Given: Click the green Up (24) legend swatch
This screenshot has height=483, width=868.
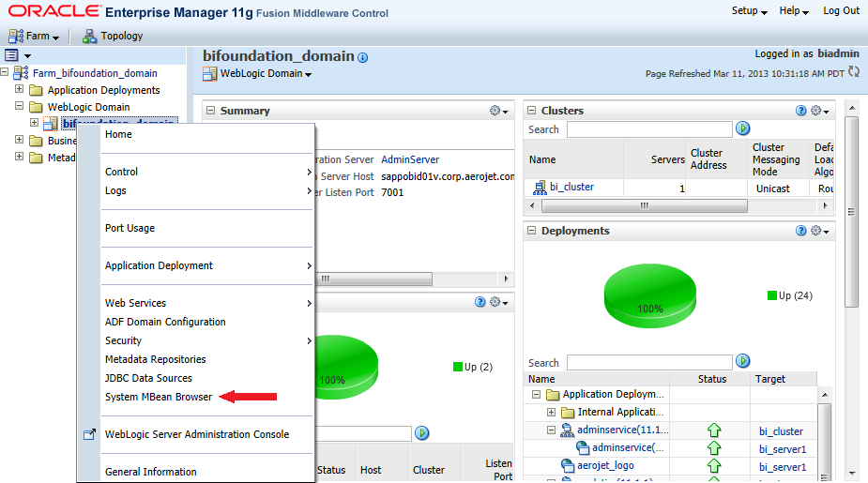Looking at the screenshot, I should 771,295.
